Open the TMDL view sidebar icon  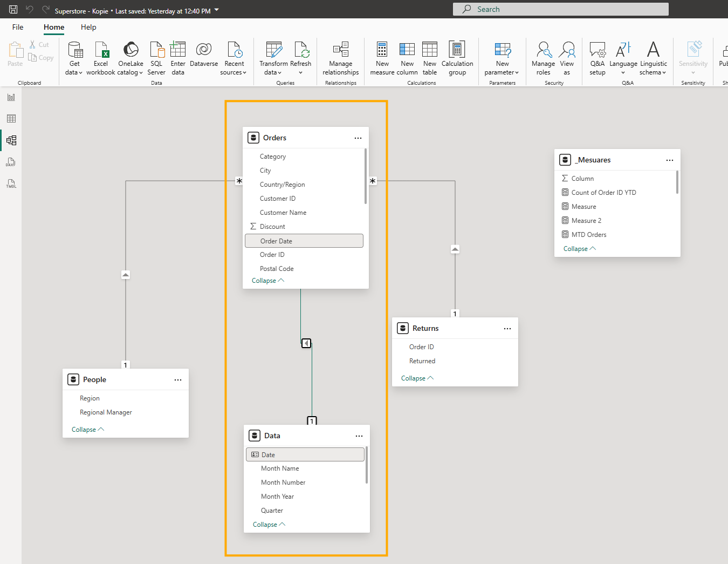11,184
